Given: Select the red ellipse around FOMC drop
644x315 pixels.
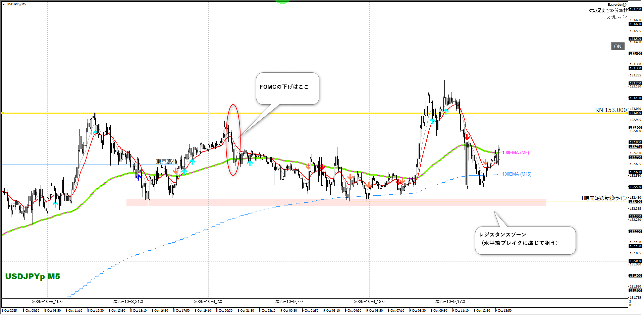Looking at the screenshot, I should tap(233, 140).
